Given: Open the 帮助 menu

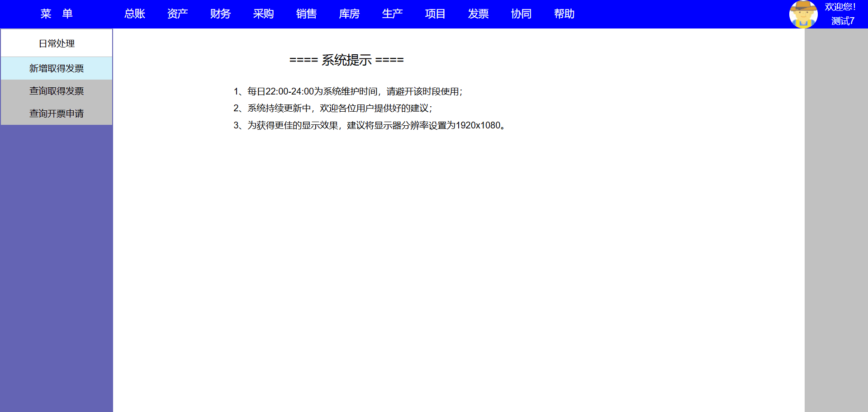Looking at the screenshot, I should point(564,14).
